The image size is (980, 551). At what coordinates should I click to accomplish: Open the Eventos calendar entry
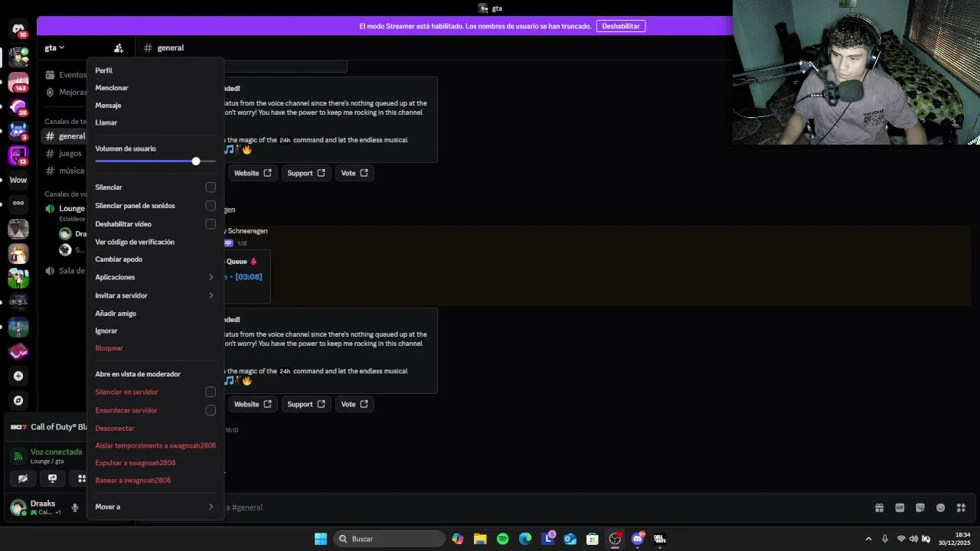pos(67,75)
